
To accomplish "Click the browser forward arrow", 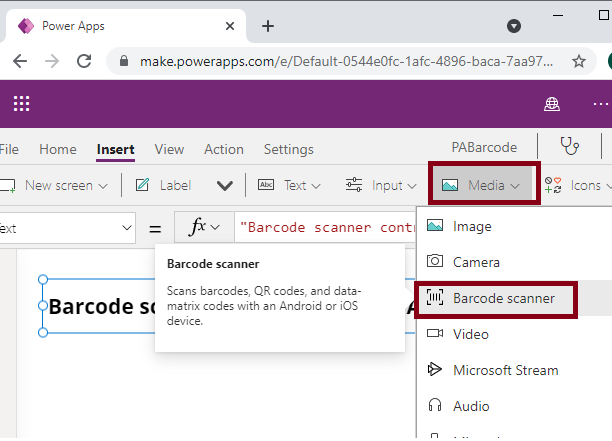I will pyautogui.click(x=52, y=61).
